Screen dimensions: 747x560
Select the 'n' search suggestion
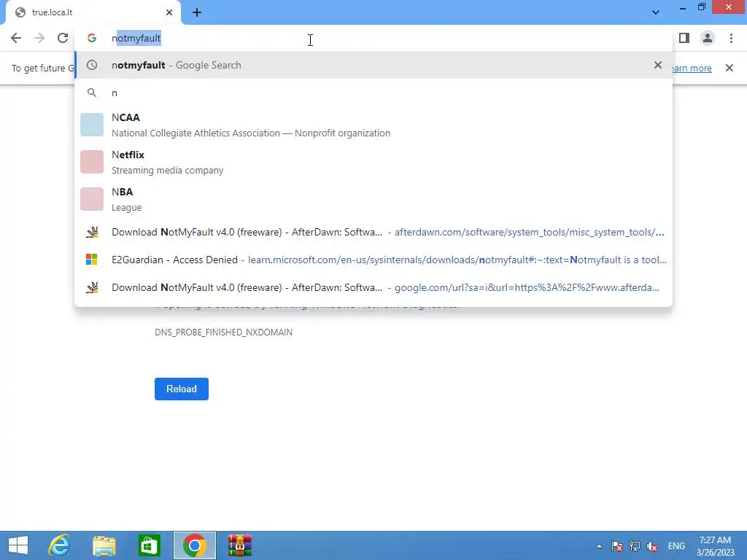coord(373,93)
